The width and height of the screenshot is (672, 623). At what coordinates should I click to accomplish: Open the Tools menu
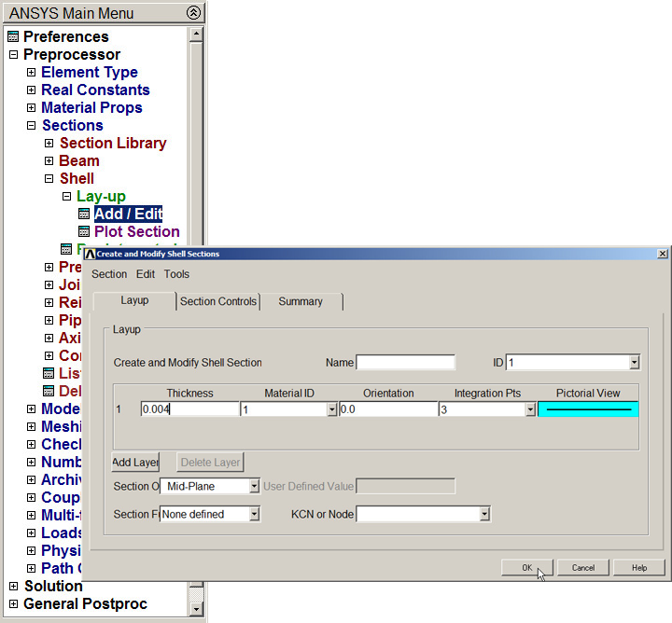coord(176,274)
